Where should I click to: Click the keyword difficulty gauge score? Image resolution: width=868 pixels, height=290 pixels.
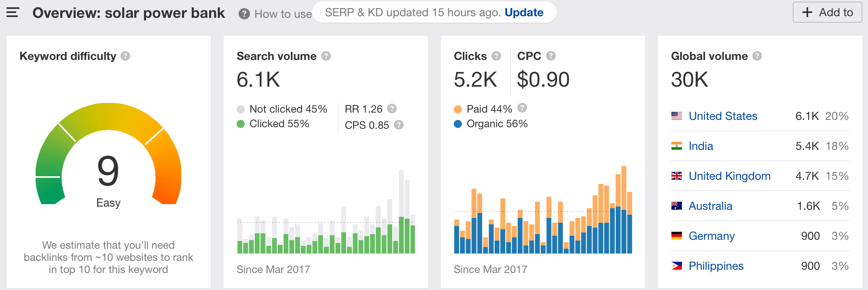point(108,171)
